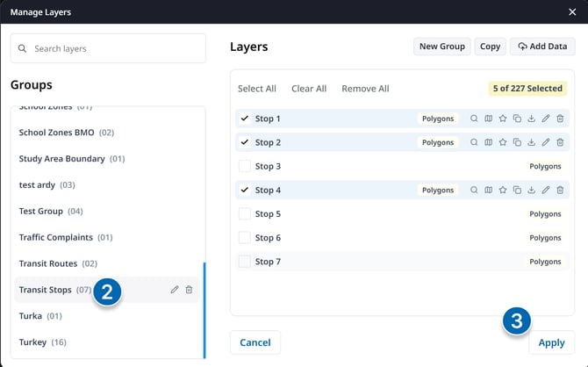Uncheck the Stop 1 layer checkbox
Viewport: 588px width, 367px height.
click(245, 119)
